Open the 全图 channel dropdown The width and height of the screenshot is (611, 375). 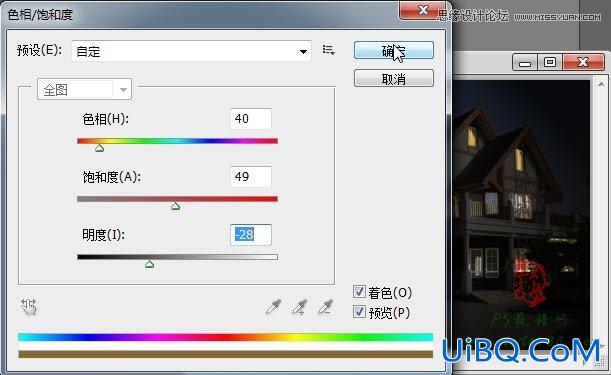[85, 90]
